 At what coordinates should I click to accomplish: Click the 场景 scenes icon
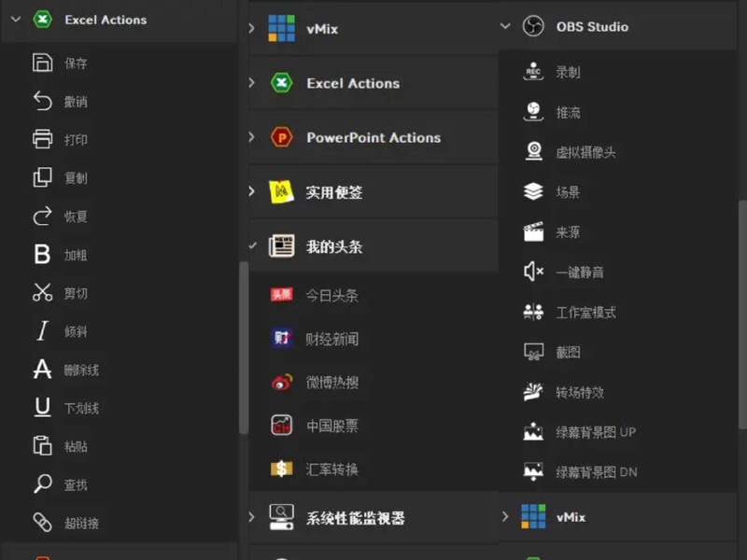[534, 190]
